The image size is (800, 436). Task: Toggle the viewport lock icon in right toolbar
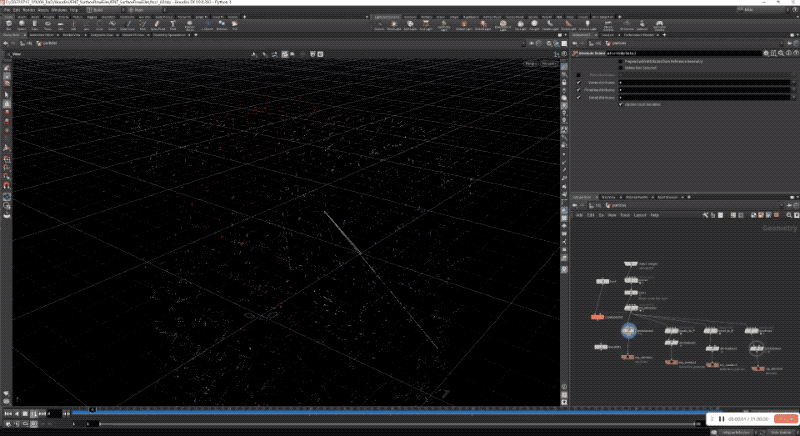[x=564, y=82]
